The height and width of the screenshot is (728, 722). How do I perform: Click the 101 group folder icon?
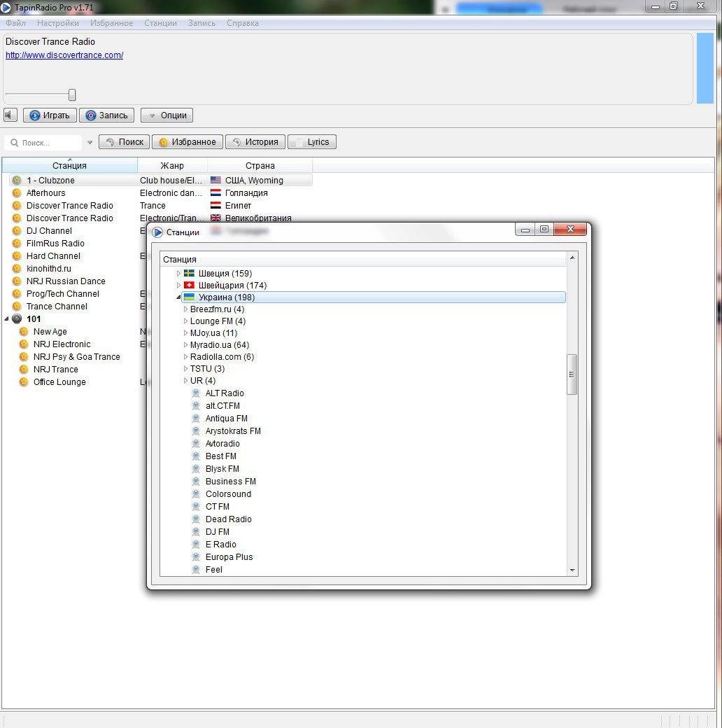click(17, 319)
